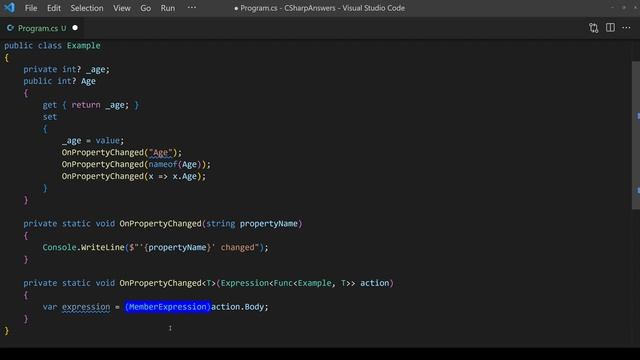Open the View menu
Screen dimensions: 640x360
point(122,8)
